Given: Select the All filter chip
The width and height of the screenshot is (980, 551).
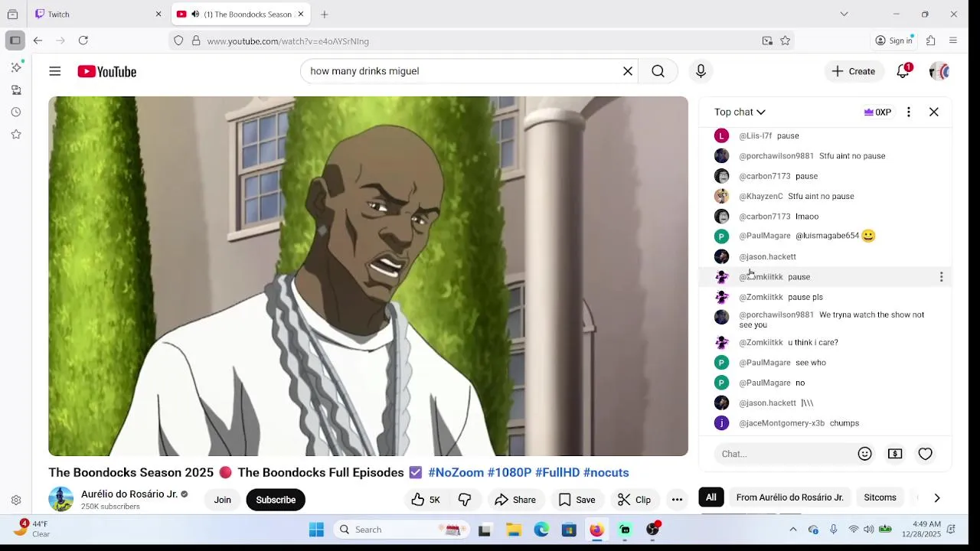Looking at the screenshot, I should point(711,497).
